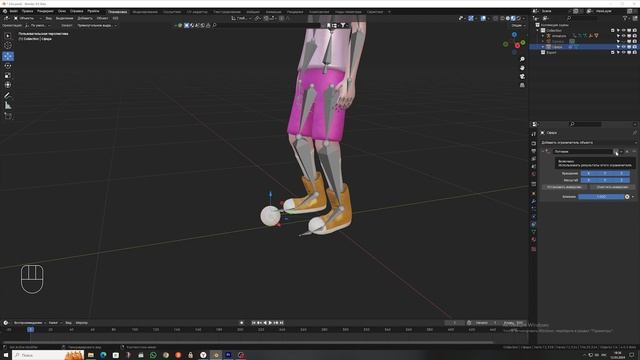Click the blue current frame marker in timeline
Image resolution: width=640 pixels, height=360 pixels.
(x=31, y=329)
